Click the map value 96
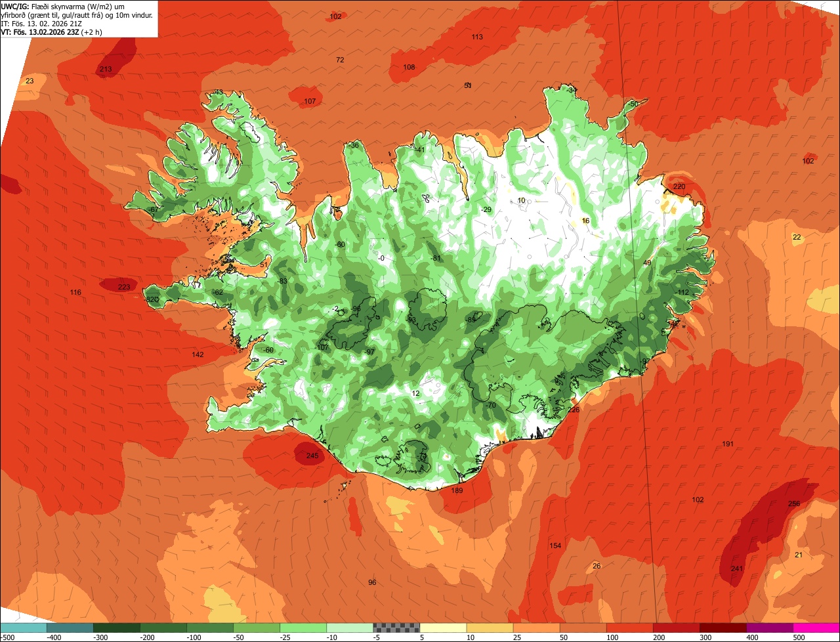Viewport: 840px width, 642px height. coord(372,582)
